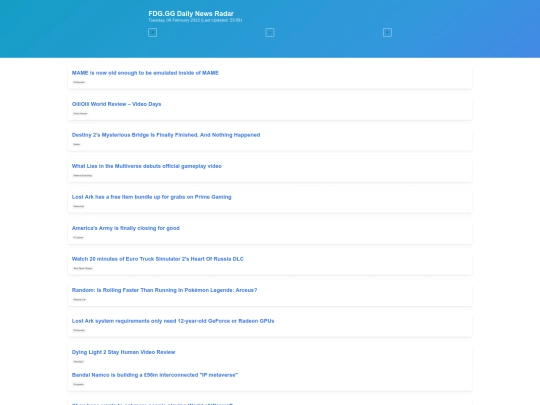Click the leftmost square icon below the header date
Image resolution: width=540 pixels, height=405 pixels.
pos(152,32)
